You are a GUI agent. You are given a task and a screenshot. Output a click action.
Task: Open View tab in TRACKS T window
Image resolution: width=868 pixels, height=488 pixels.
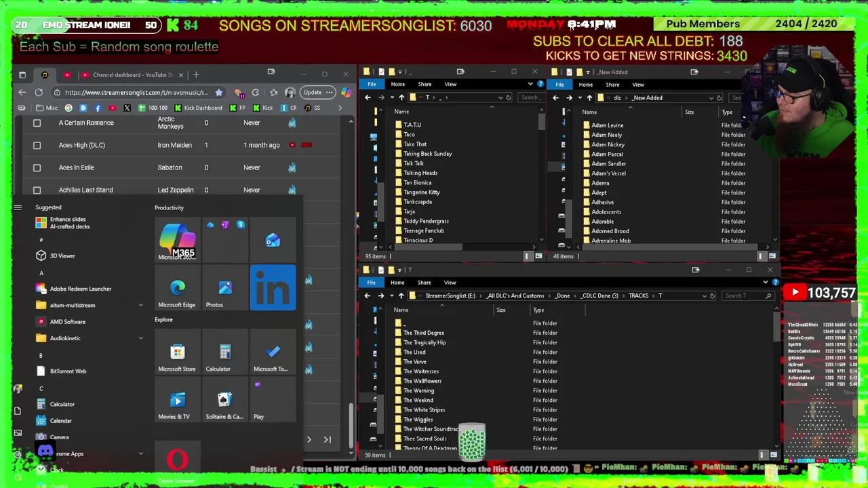point(450,282)
